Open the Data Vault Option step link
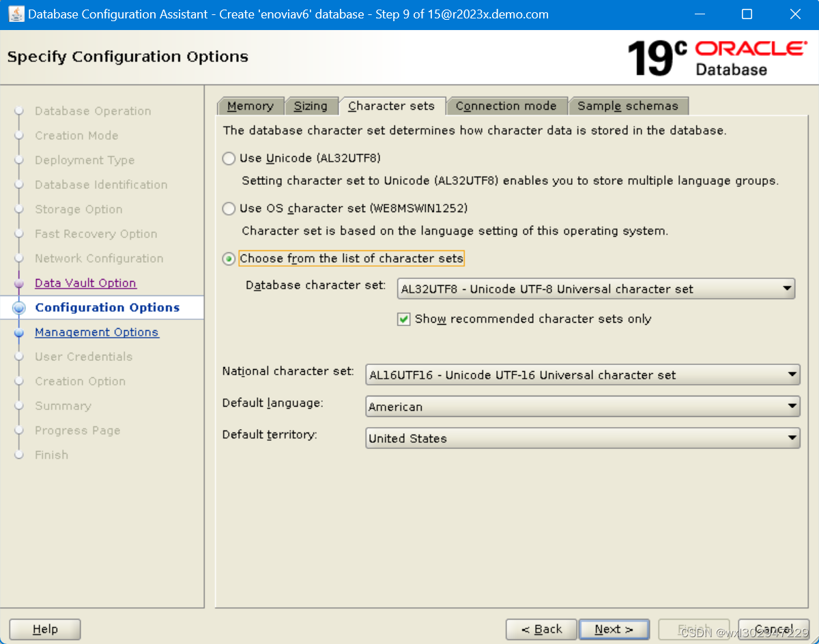The height and width of the screenshot is (644, 819). pos(85,283)
